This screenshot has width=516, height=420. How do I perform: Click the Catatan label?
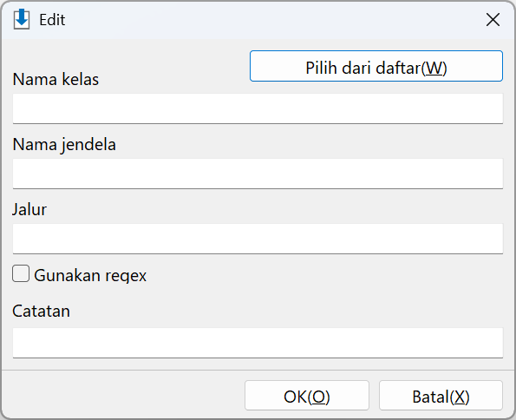click(41, 311)
